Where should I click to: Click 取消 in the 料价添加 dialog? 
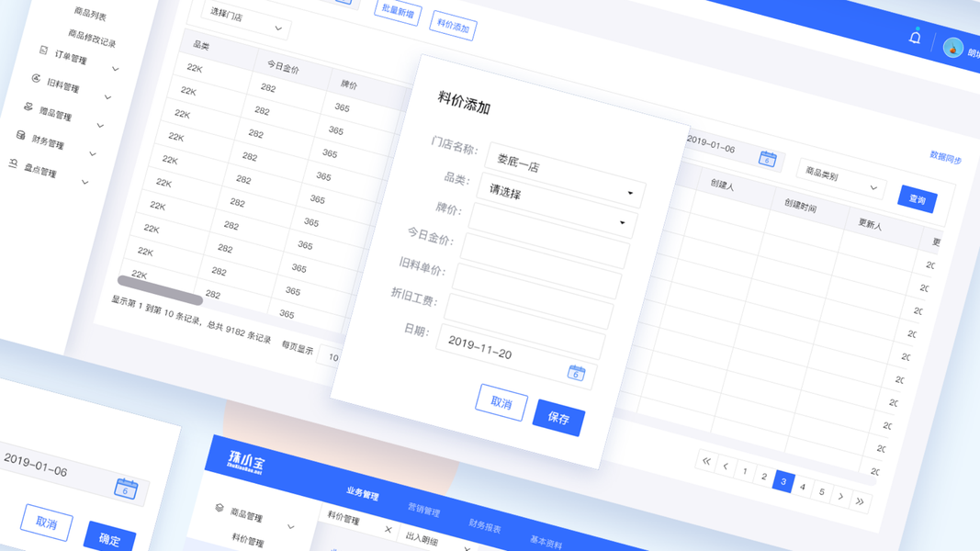(x=501, y=402)
